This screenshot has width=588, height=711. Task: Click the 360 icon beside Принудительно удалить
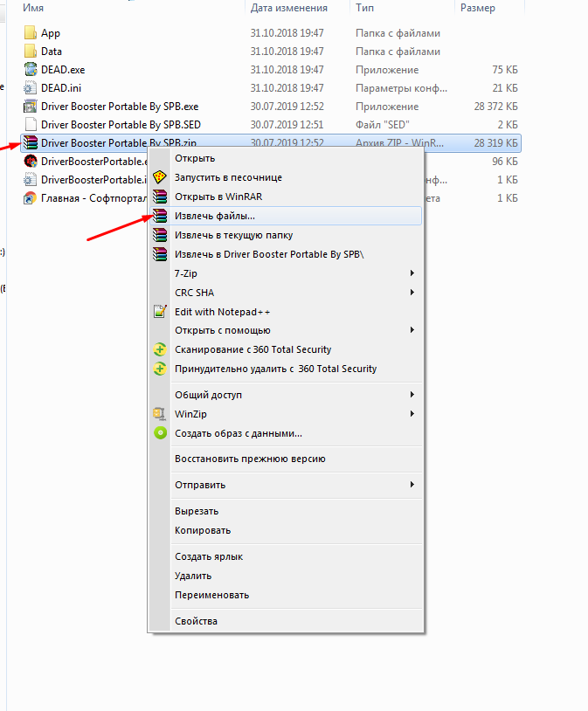[160, 369]
